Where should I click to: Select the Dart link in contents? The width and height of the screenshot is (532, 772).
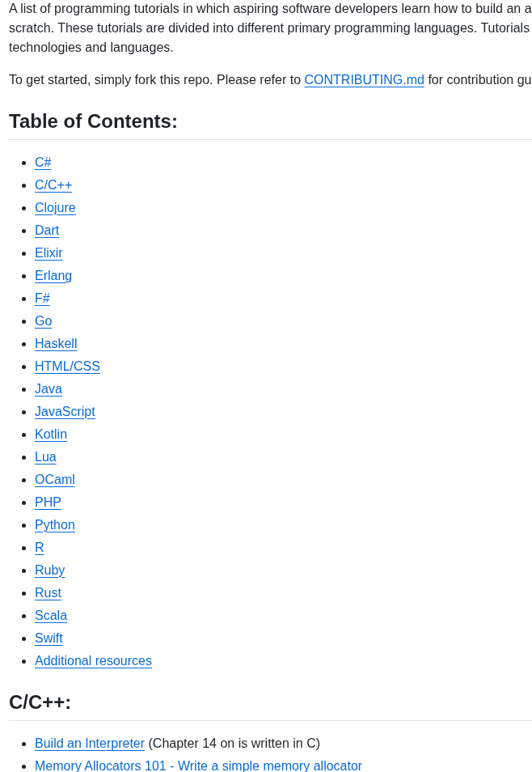47,231
